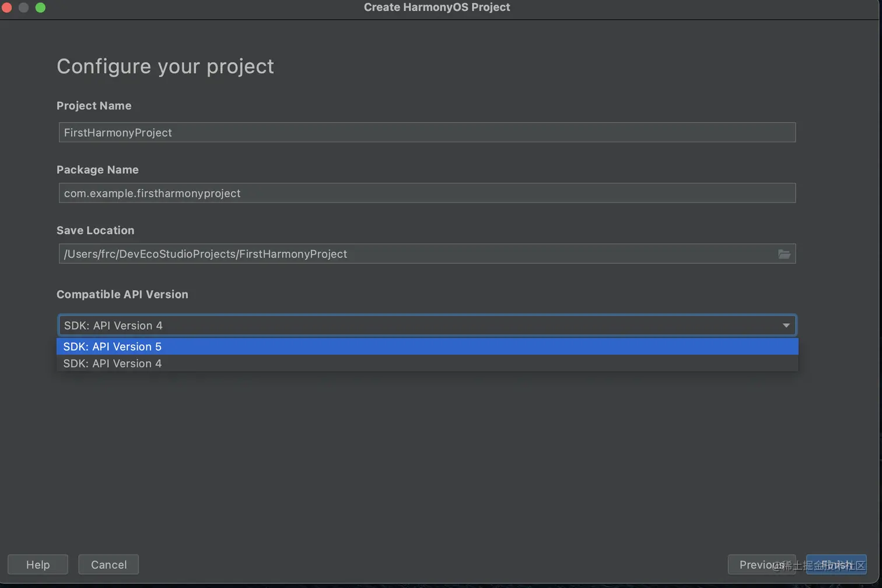Click the Compatible API Version label
Screen dimensions: 882x588
[123, 294]
